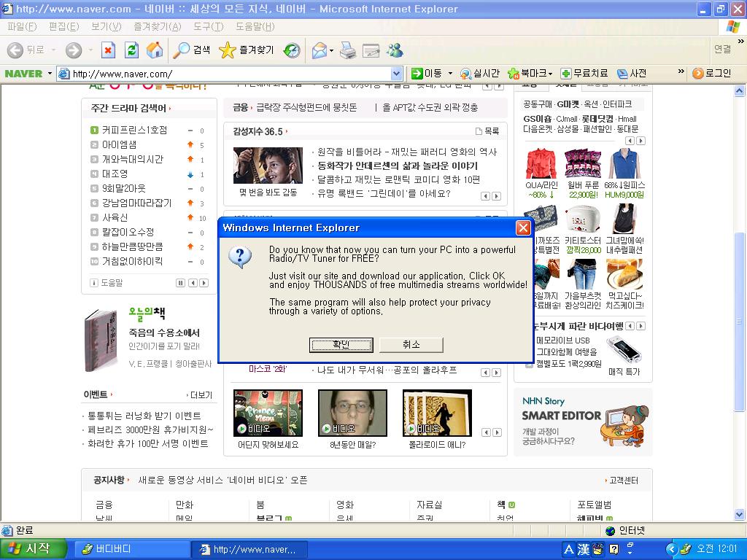Open the History clock icon
The width and height of the screenshot is (747, 560).
click(x=292, y=50)
